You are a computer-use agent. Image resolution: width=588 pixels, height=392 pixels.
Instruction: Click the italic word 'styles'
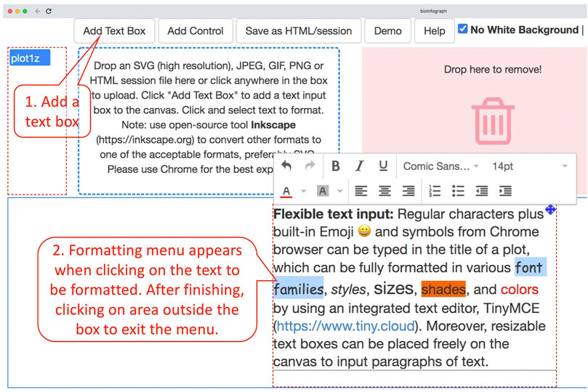point(348,290)
